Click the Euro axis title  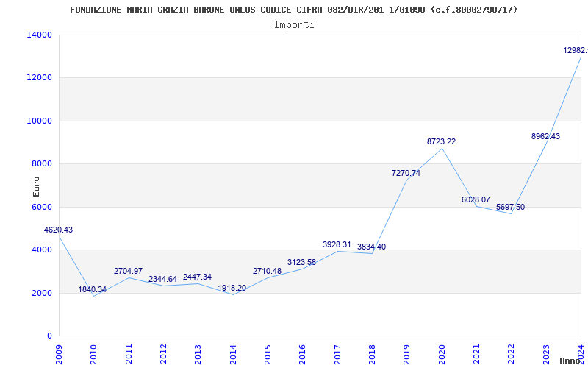[36, 186]
